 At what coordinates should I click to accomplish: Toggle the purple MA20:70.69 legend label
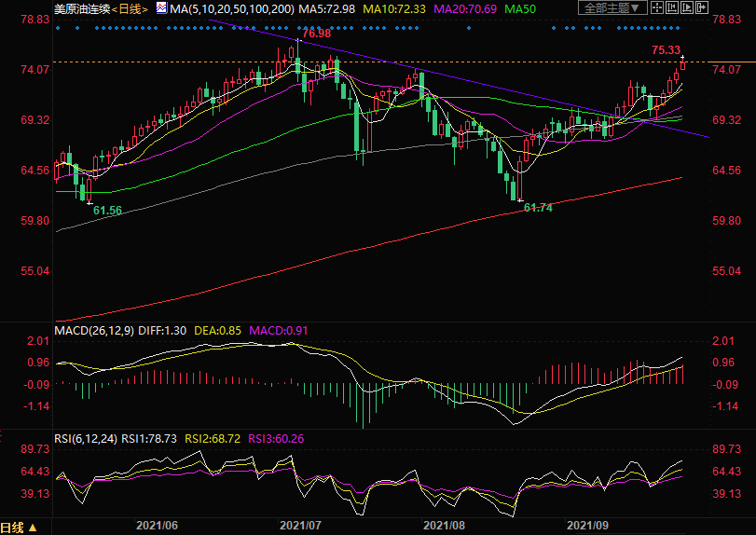tap(467, 7)
